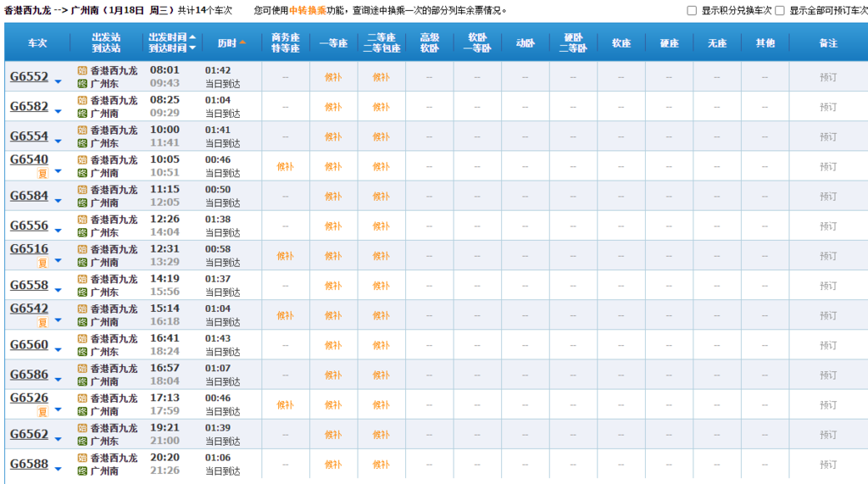Open train G6584 details link
The width and height of the screenshot is (868, 484).
(30, 196)
